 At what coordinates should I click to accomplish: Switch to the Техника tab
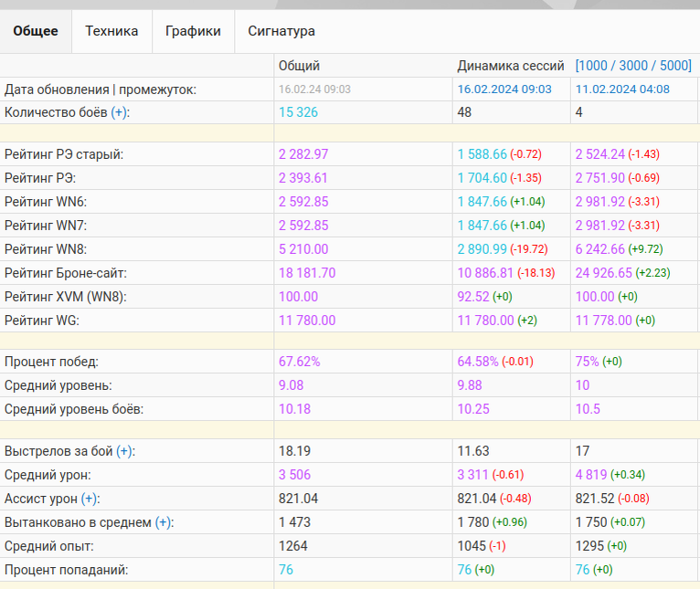tap(111, 31)
